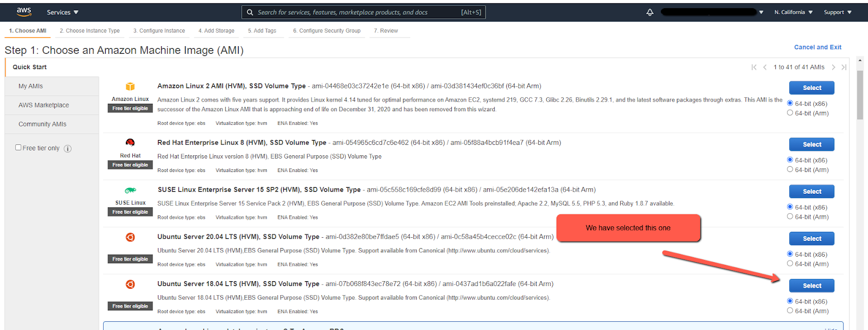Switch to 3. Configure Instance tab
The height and width of the screenshot is (330, 868).
click(159, 31)
